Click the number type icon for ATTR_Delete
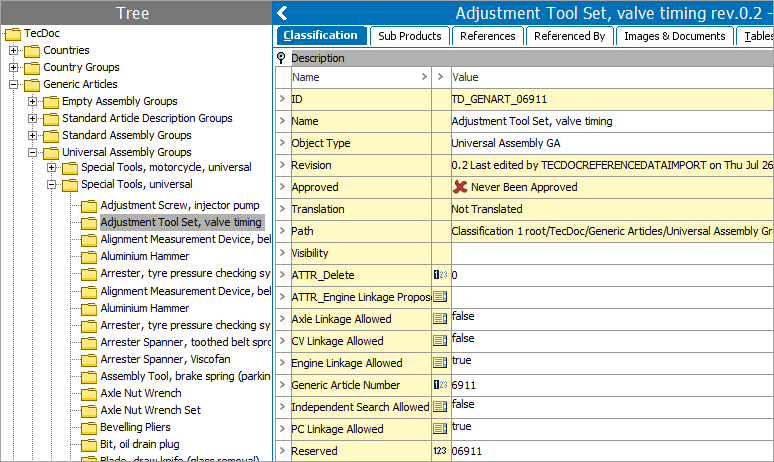The height and width of the screenshot is (462, 774). [440, 275]
